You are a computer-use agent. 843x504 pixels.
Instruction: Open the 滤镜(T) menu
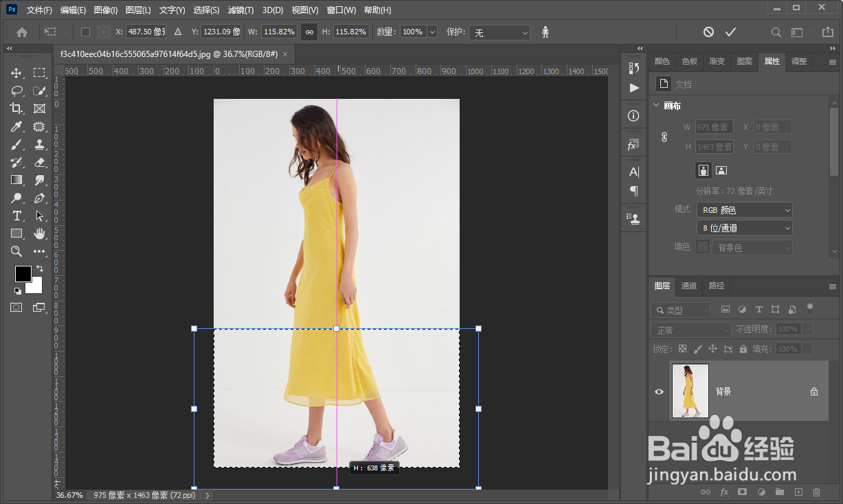tap(240, 10)
